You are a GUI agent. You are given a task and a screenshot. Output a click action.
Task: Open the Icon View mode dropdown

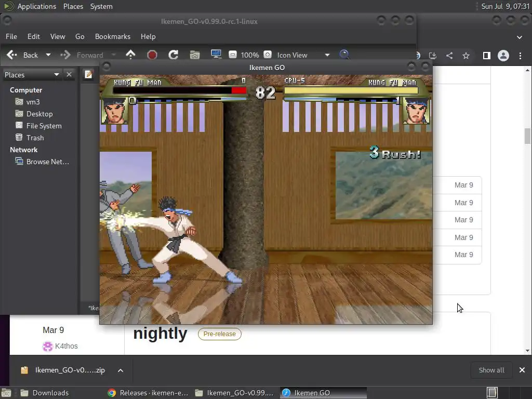[303, 55]
